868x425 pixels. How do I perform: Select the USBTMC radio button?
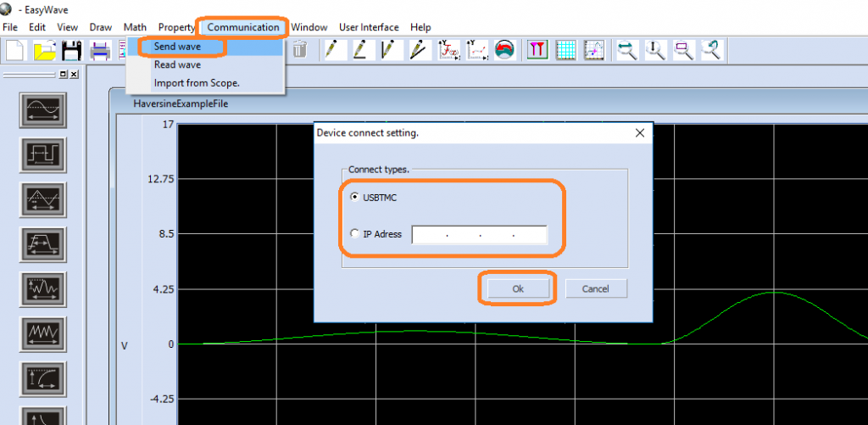[x=354, y=198]
